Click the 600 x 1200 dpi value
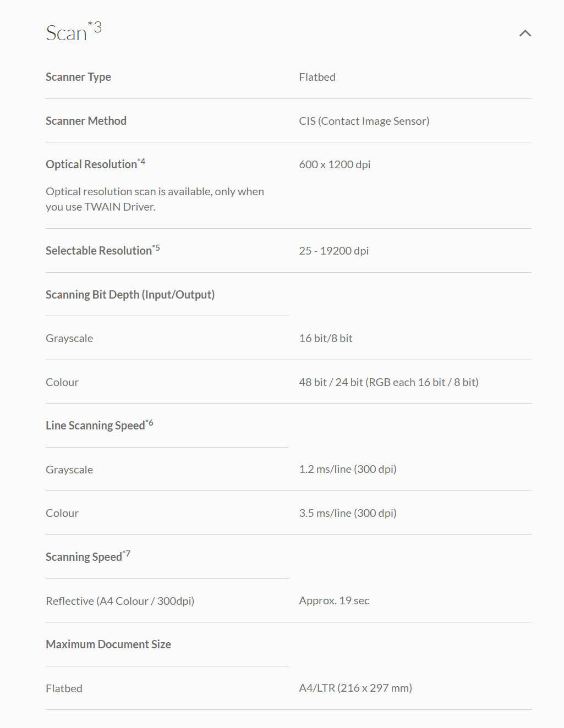 click(x=335, y=164)
